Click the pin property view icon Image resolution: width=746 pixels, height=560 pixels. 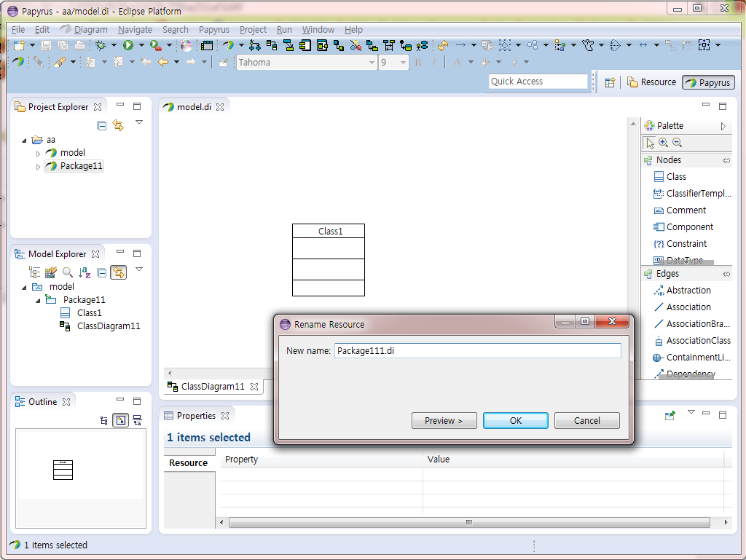pyautogui.click(x=670, y=416)
